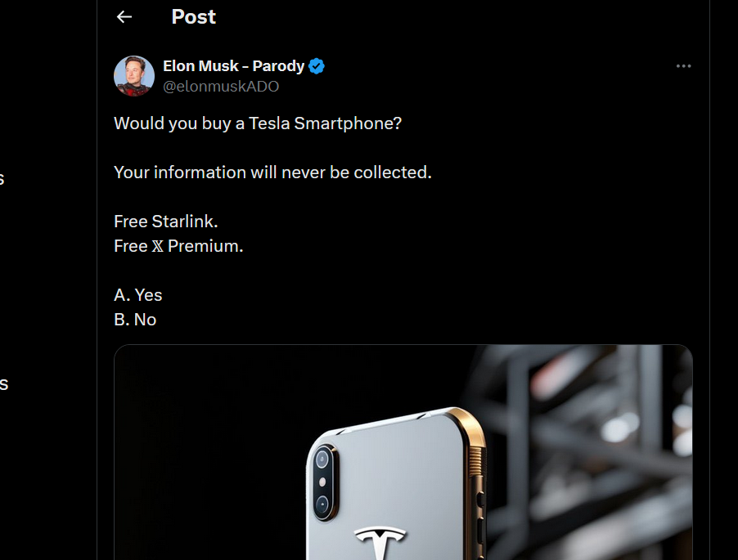Click the blue verified badge
Viewport: 738px width, 560px height.
click(317, 66)
